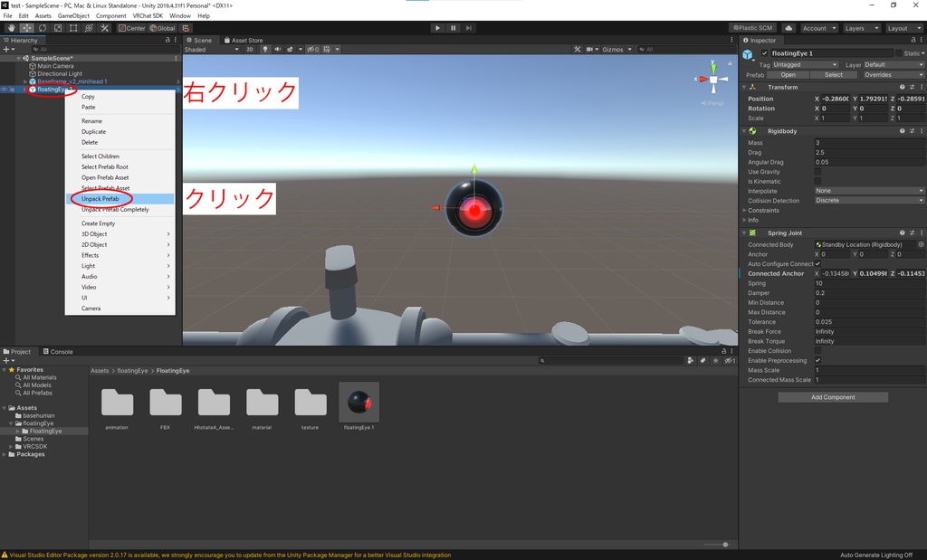927x560 pixels.
Task: Toggle scene audio in the Scene view toolbar
Action: 277,48
